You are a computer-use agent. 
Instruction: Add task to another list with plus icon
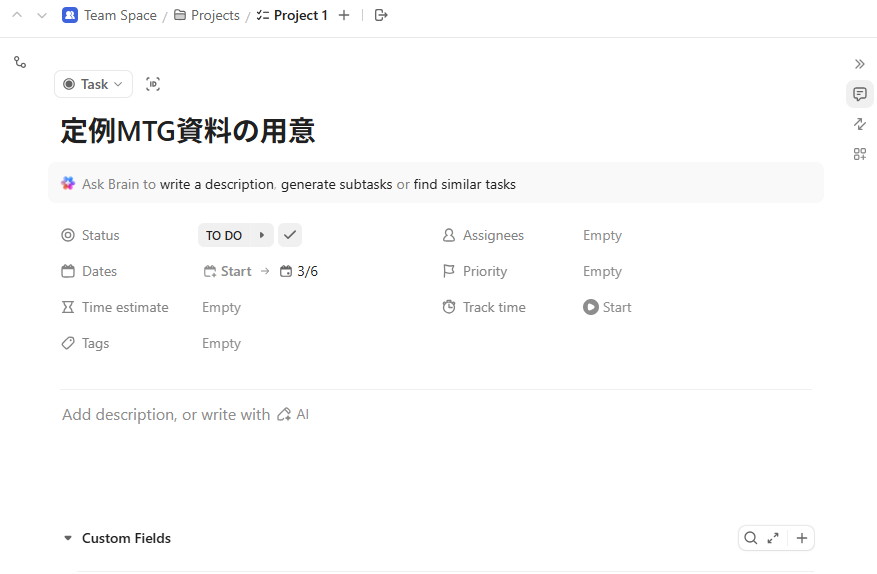click(344, 15)
